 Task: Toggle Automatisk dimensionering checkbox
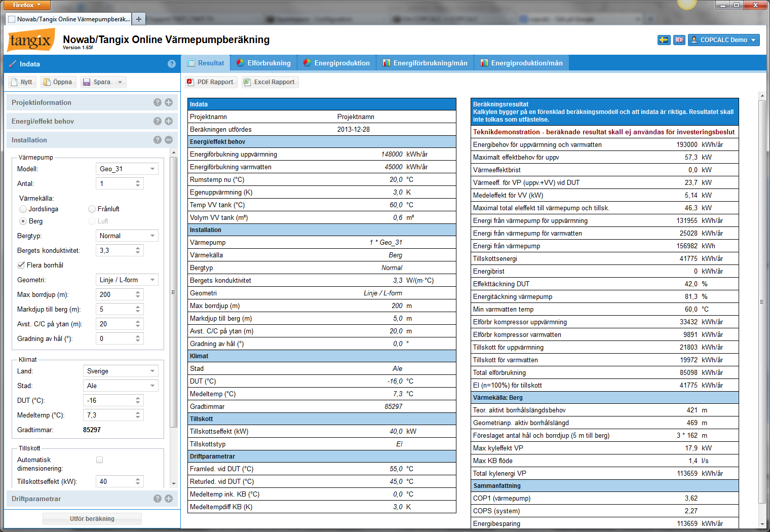pyautogui.click(x=100, y=460)
